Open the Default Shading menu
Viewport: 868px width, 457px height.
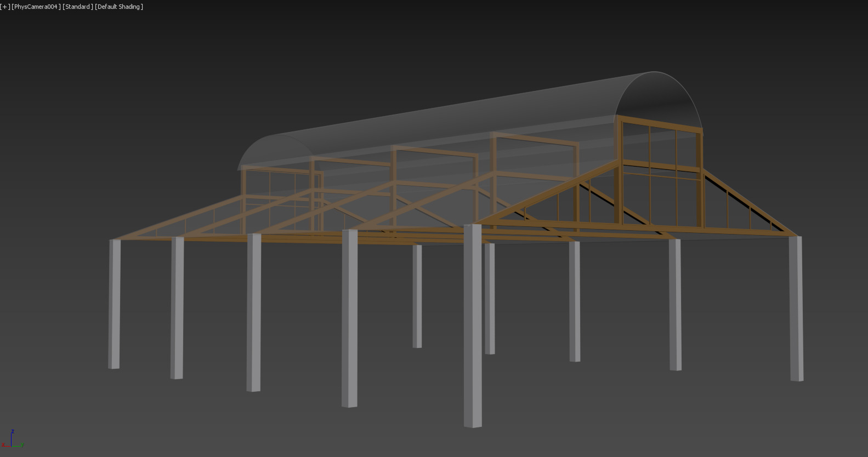(119, 7)
